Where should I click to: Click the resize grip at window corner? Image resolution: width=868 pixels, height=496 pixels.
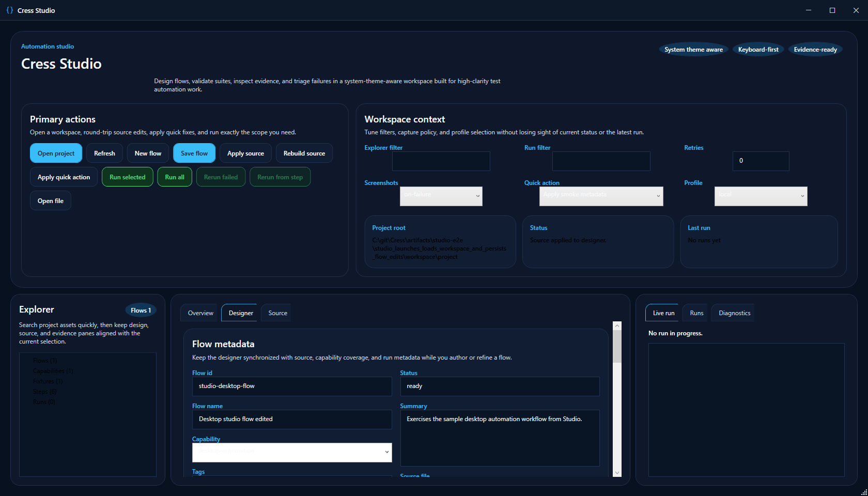point(864,492)
